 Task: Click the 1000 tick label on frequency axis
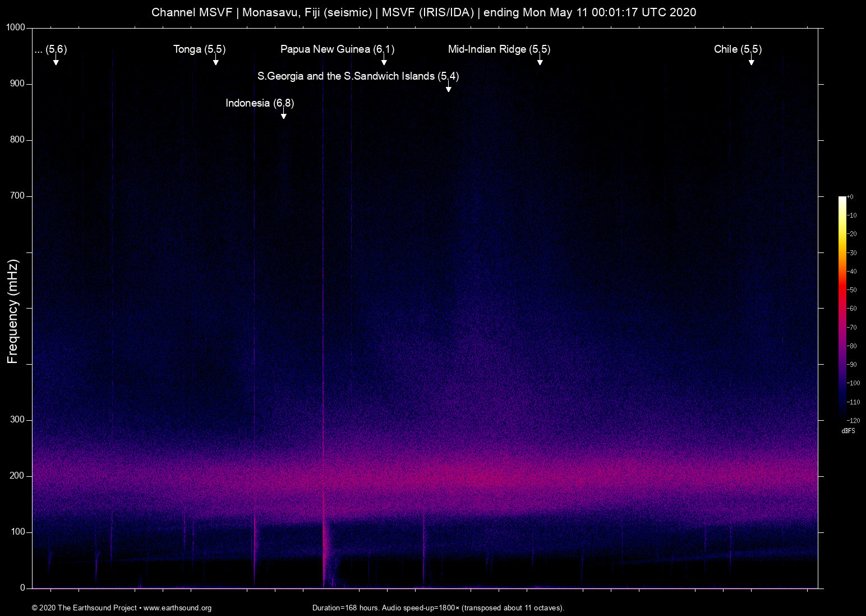[x=16, y=28]
